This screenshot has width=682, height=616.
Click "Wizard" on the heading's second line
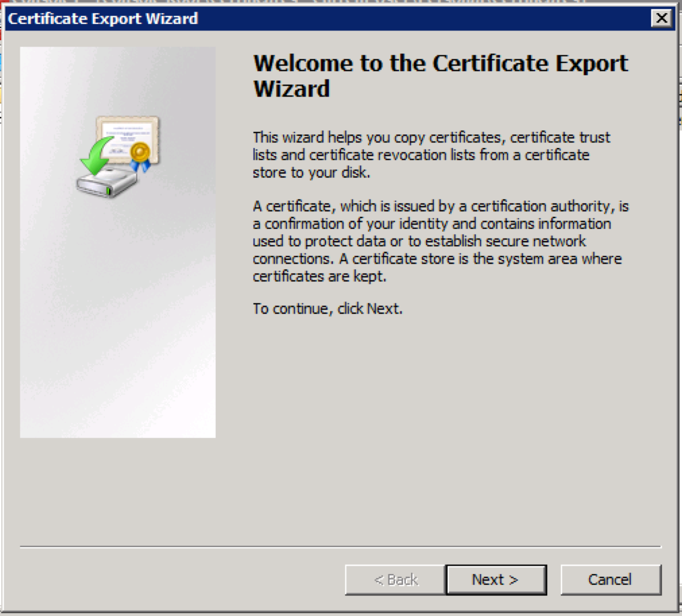[x=291, y=89]
